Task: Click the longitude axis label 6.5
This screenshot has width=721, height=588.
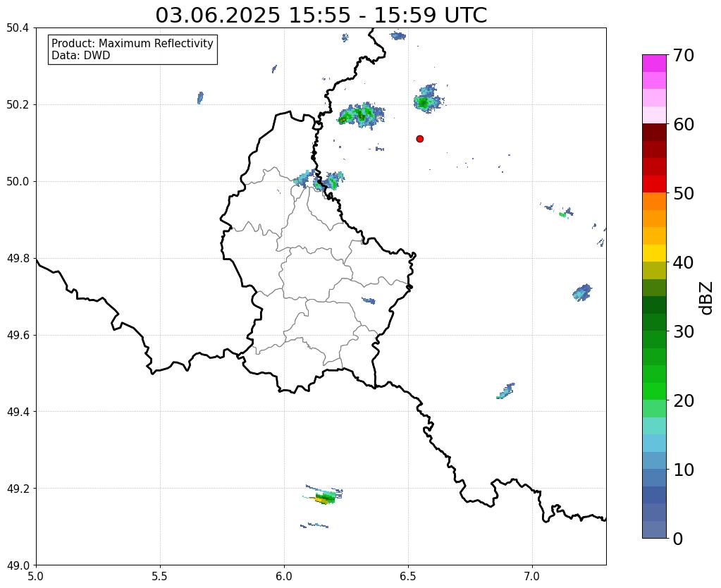Action: click(x=408, y=576)
